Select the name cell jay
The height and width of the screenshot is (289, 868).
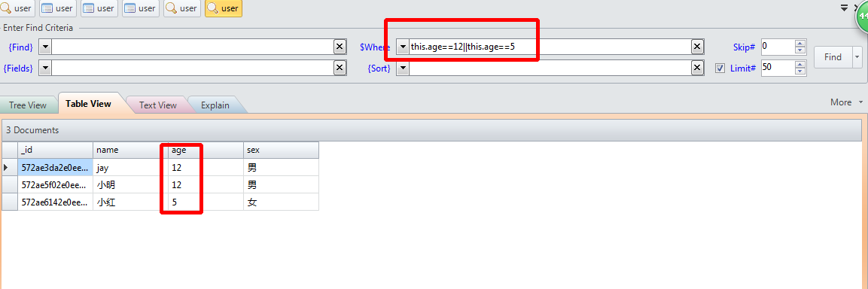[131, 167]
